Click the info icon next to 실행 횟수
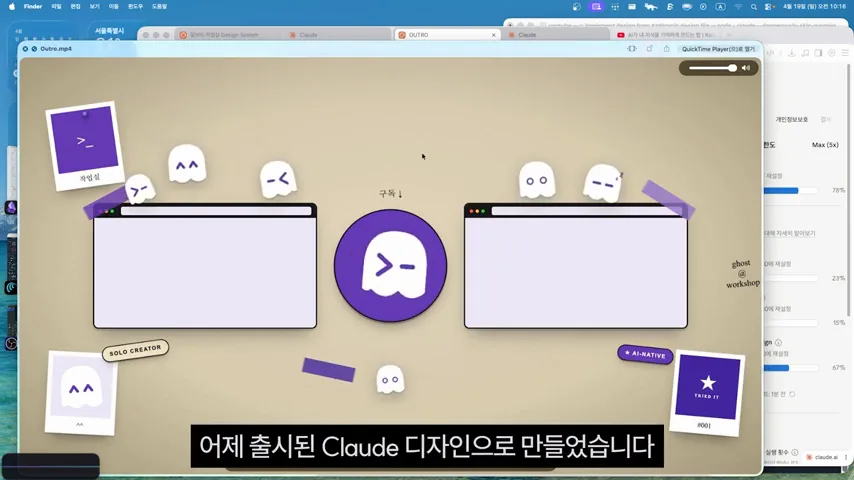This screenshot has height=480, width=854. [x=795, y=452]
